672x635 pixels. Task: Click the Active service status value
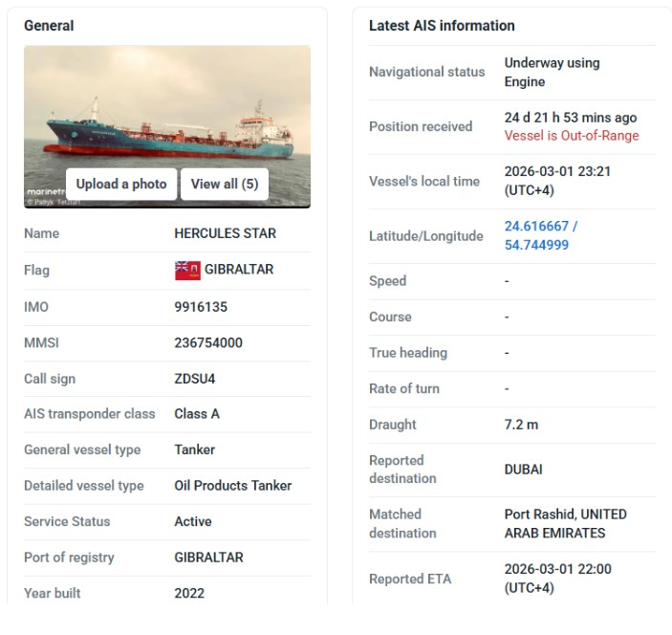193,521
